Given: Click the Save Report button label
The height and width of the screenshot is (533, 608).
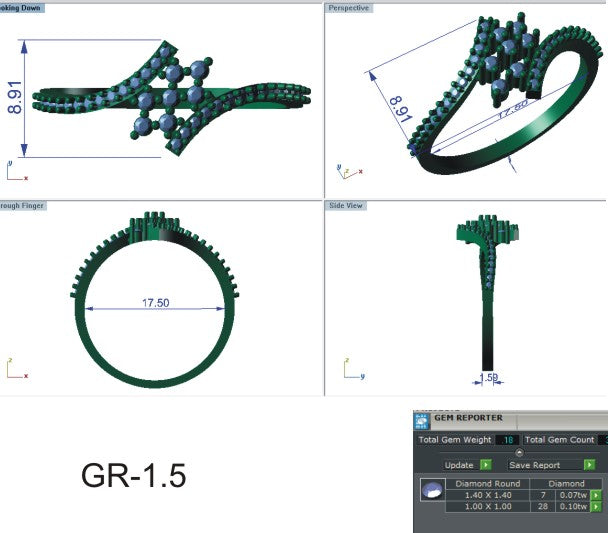Looking at the screenshot, I should (534, 465).
